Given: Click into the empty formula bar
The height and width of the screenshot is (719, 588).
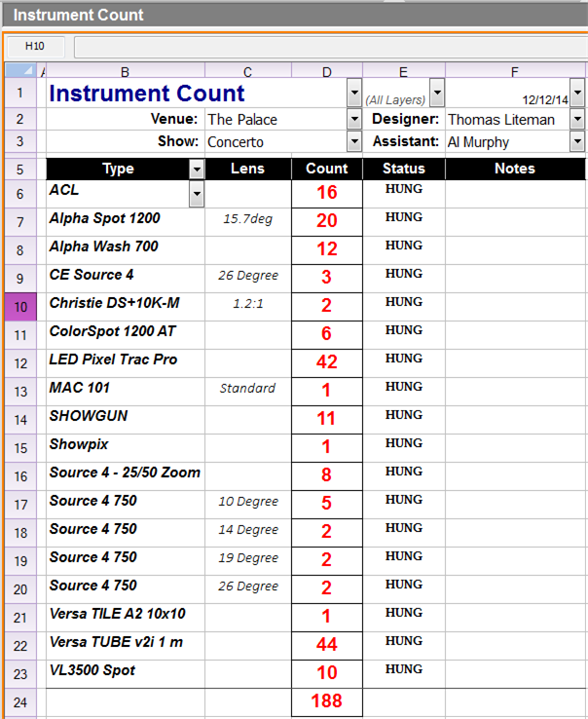Looking at the screenshot, I should tap(331, 47).
